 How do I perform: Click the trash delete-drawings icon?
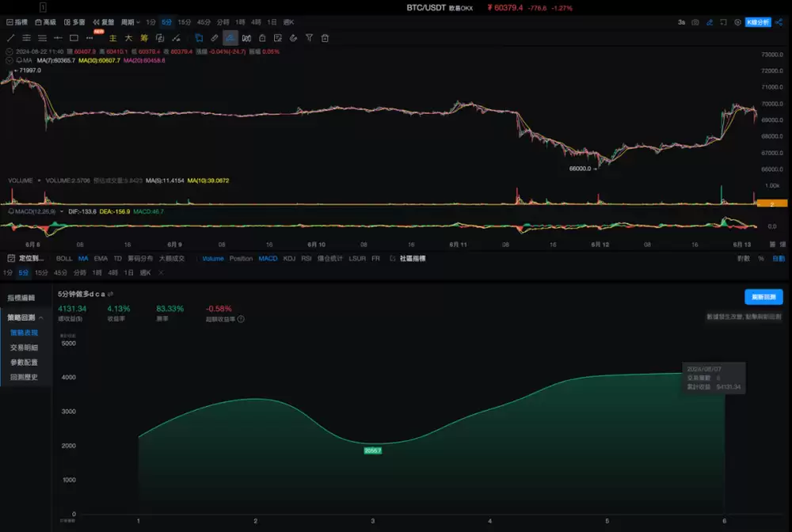pyautogui.click(x=325, y=38)
